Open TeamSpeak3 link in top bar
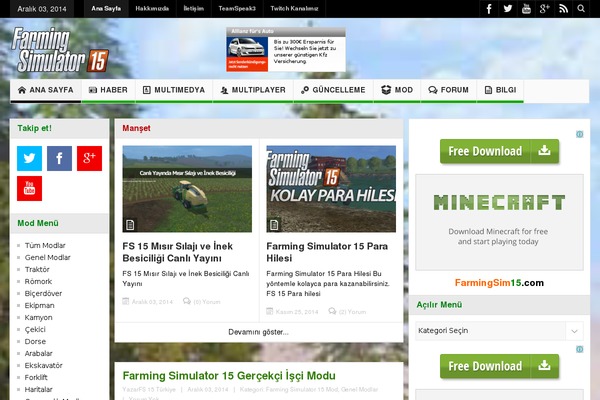 pyautogui.click(x=237, y=8)
